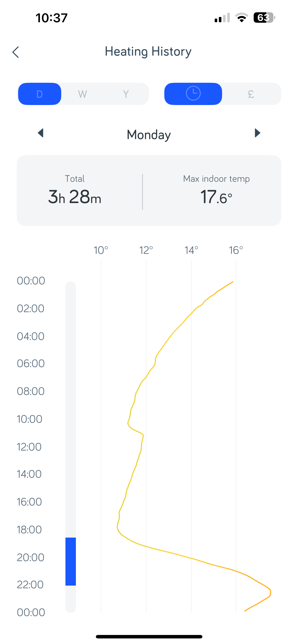Tap the blue heating period bar
The image size is (298, 644).
tap(71, 561)
